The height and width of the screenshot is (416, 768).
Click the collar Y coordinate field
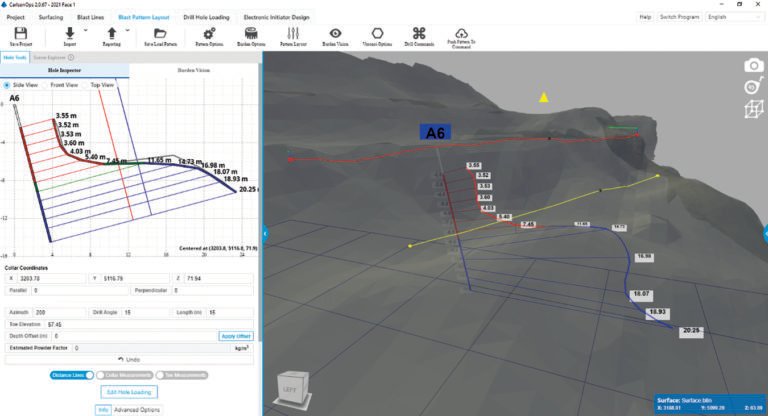135,278
